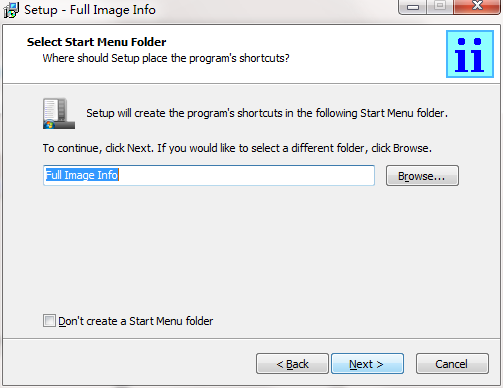Click the Start Menu folder computer icon
This screenshot has height=388, width=503.
coord(59,113)
